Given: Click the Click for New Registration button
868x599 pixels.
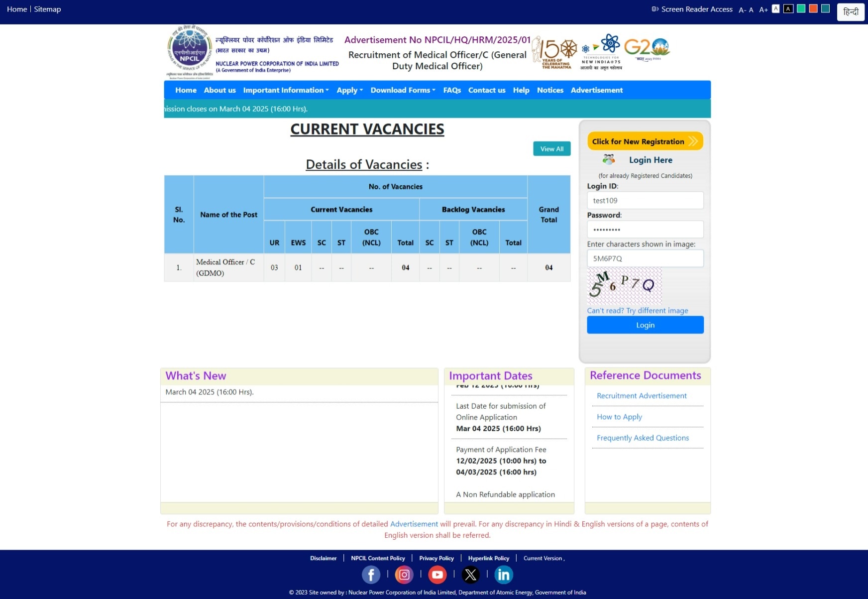Looking at the screenshot, I should click(645, 141).
